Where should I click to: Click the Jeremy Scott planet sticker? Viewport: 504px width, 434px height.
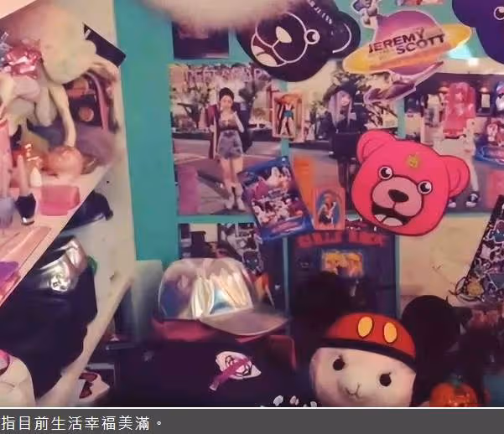[407, 49]
